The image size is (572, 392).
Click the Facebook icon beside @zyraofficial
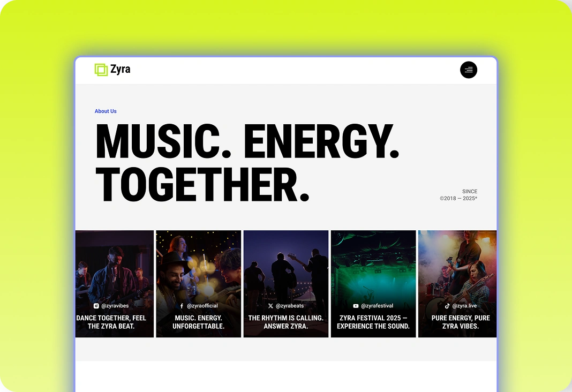(x=182, y=306)
